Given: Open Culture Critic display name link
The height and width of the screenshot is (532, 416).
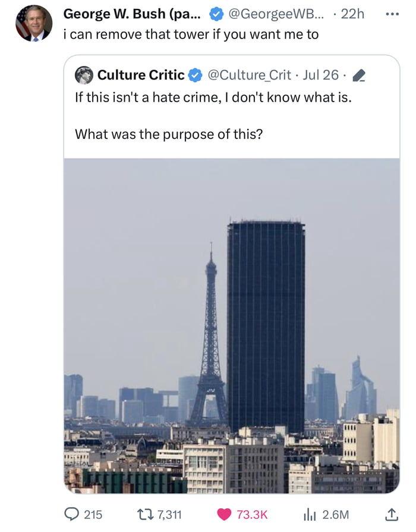Looking at the screenshot, I should pyautogui.click(x=141, y=75).
